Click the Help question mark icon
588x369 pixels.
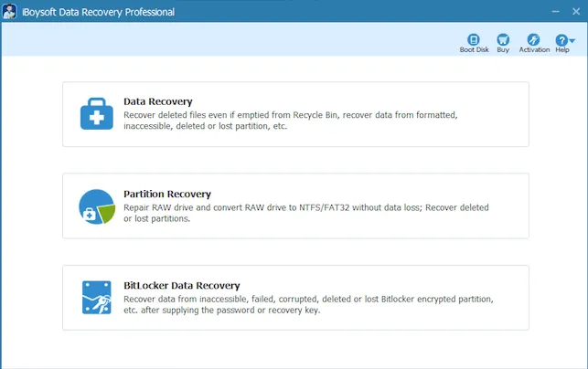[x=561, y=39]
